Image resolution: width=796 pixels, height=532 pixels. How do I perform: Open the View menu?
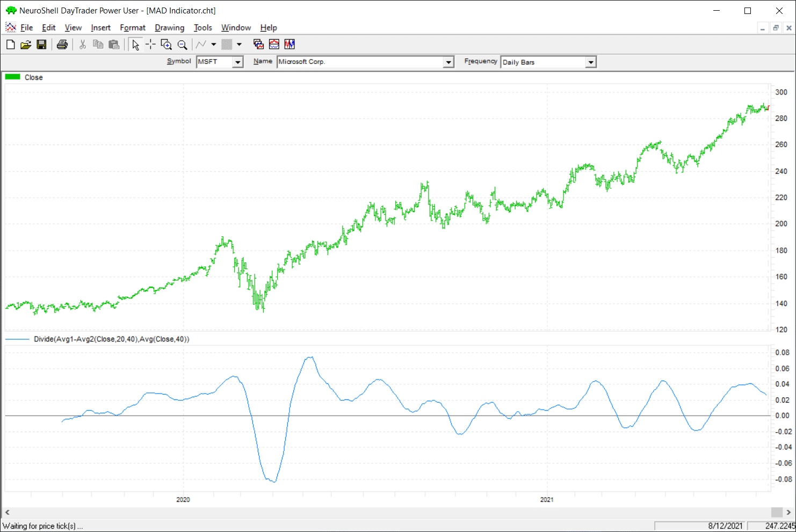click(73, 28)
